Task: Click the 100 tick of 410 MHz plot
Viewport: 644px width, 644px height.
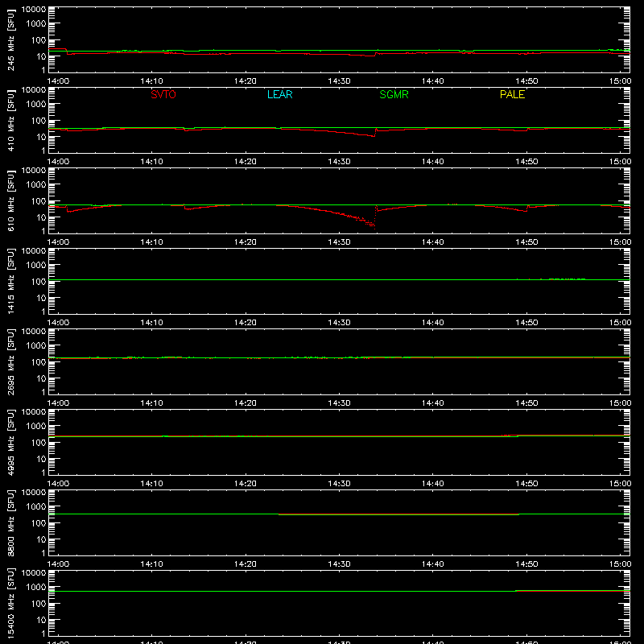Action: pos(39,121)
